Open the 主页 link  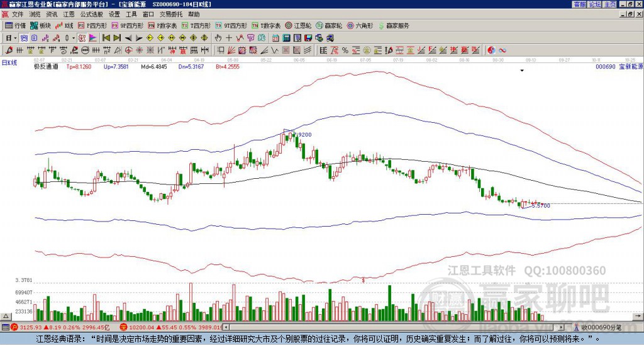(610, 4)
